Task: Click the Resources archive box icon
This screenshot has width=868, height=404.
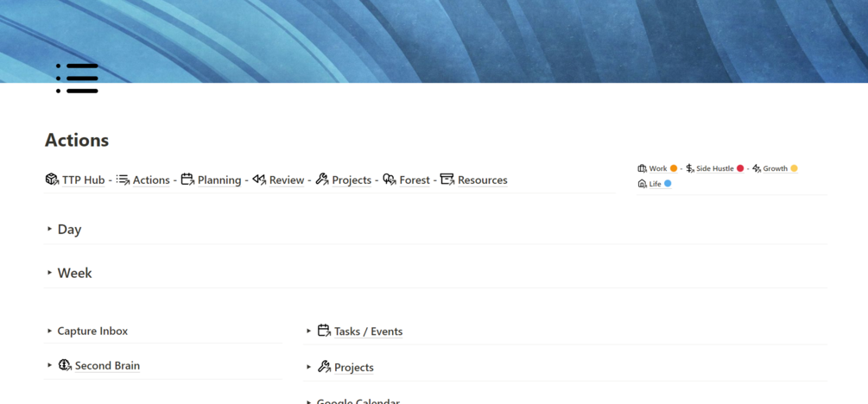Action: coord(447,179)
